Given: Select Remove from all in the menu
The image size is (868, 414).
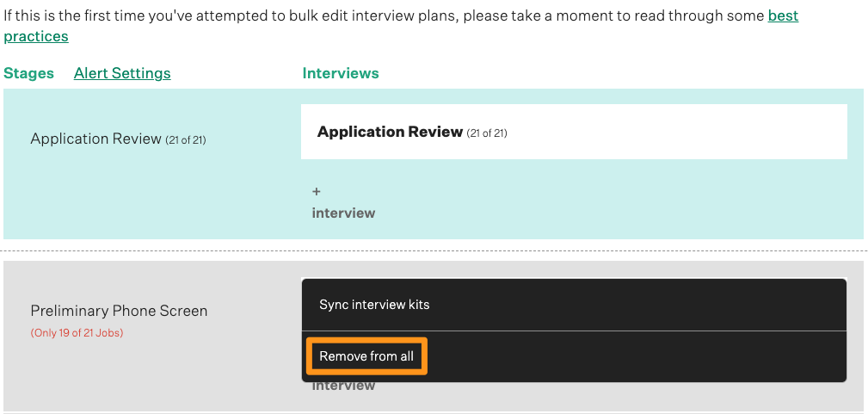Looking at the screenshot, I should coord(366,356).
